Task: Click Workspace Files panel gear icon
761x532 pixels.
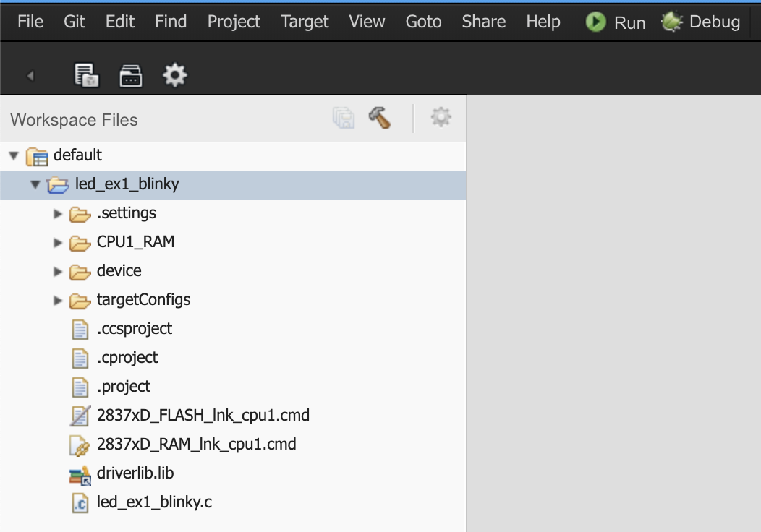Action: click(x=441, y=118)
